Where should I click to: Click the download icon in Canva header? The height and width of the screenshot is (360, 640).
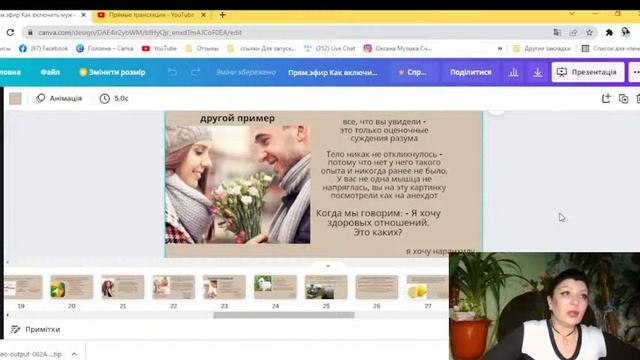tap(538, 72)
